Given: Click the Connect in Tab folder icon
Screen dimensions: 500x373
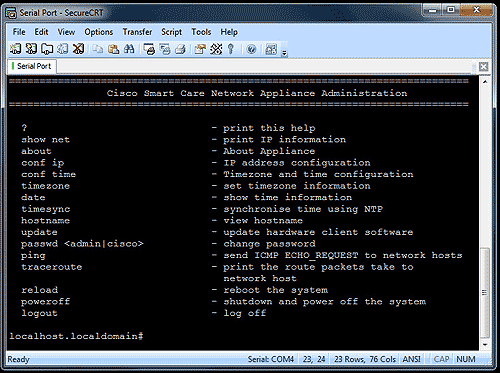Looking at the screenshot, I should [x=47, y=49].
